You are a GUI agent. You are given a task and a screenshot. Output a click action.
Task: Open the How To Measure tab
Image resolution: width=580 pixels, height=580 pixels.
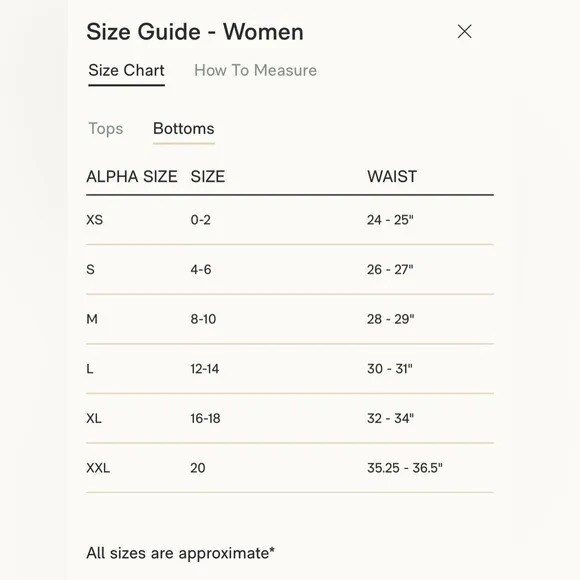tap(255, 70)
